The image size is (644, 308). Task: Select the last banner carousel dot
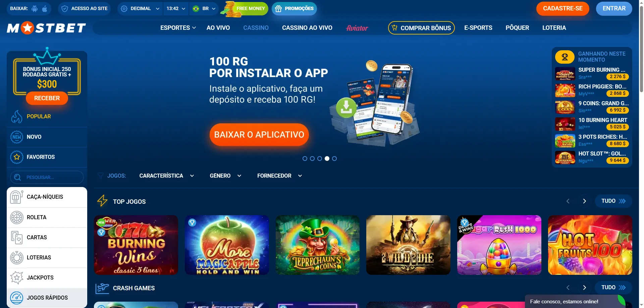pos(334,159)
